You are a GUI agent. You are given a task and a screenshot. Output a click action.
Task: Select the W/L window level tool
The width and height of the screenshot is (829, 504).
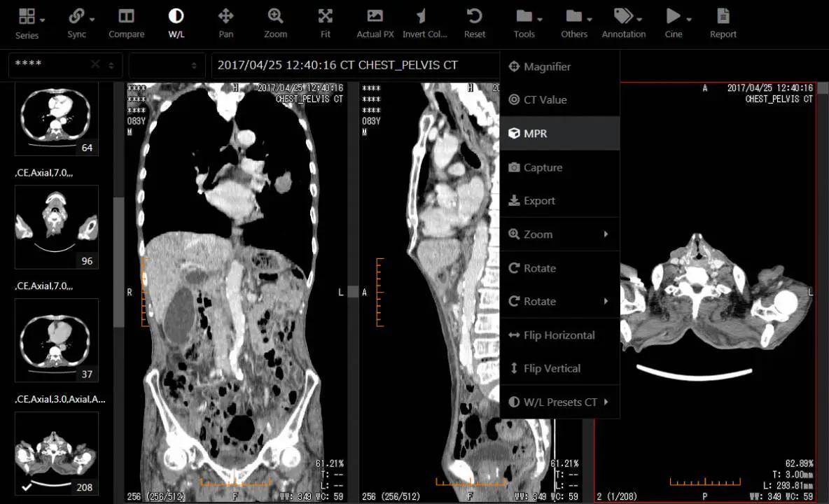coord(176,22)
